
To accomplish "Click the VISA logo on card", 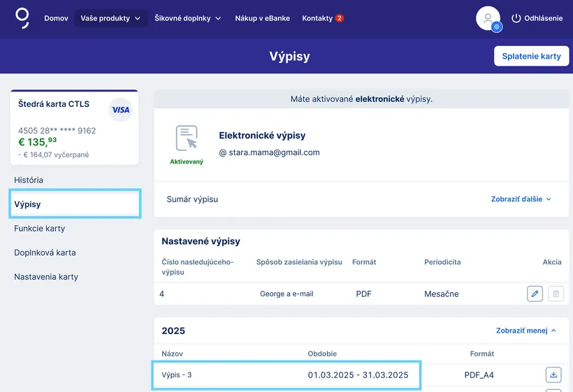I will (x=120, y=110).
